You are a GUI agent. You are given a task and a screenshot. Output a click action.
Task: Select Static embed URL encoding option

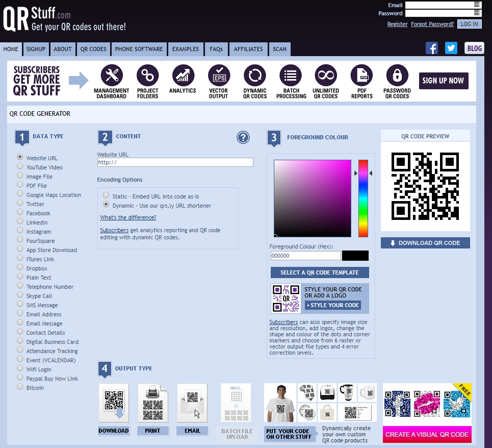click(x=106, y=195)
